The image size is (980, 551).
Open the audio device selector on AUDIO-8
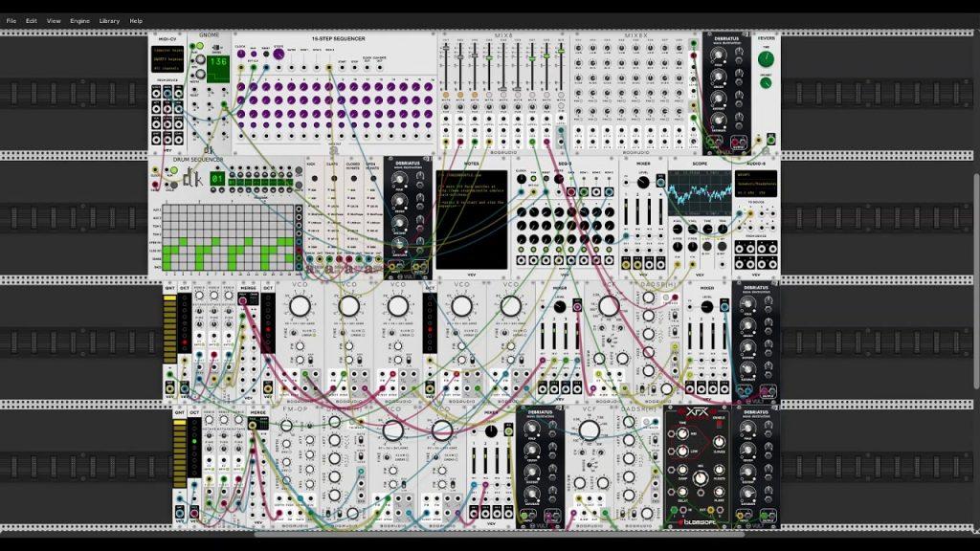tap(755, 185)
